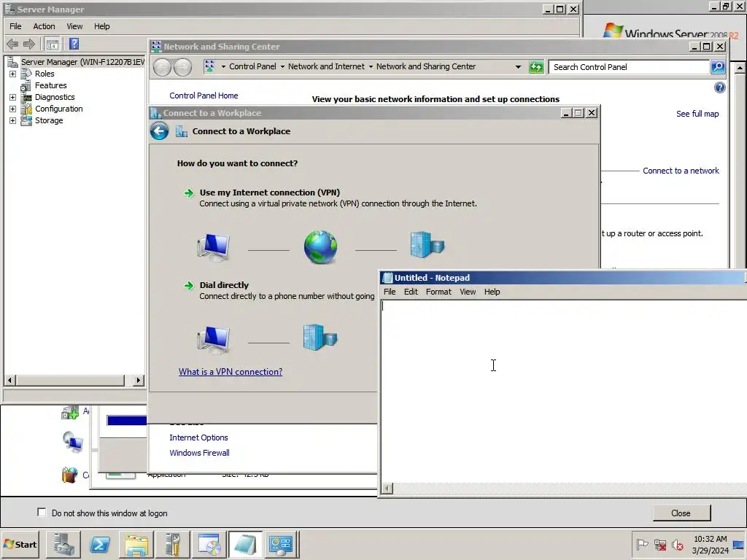This screenshot has height=560, width=747.
Task: Click Show/Hide Console Tree toolbar icon
Action: point(53,44)
